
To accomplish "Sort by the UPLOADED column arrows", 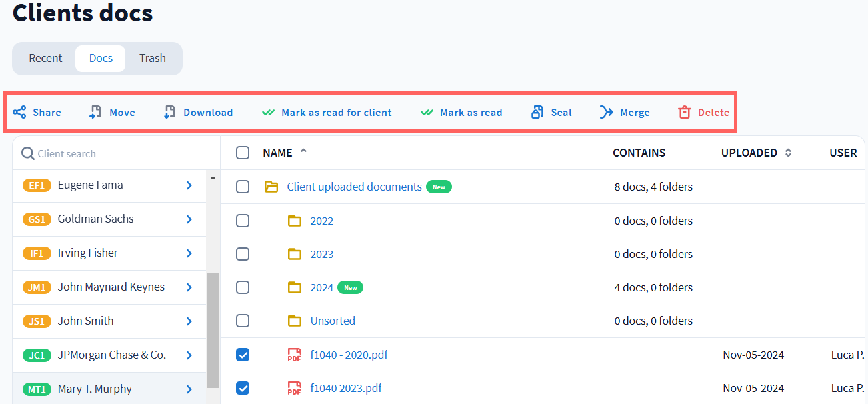I will [x=788, y=153].
